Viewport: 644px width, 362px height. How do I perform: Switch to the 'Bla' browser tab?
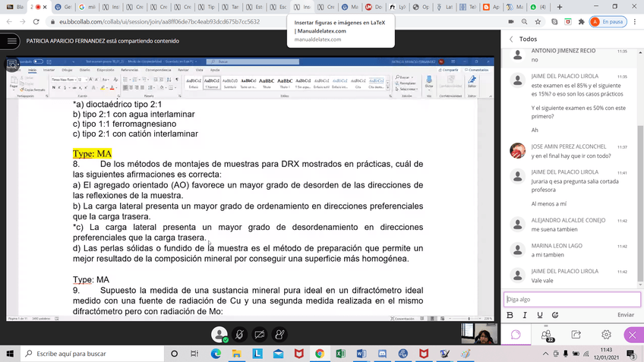click(x=15, y=7)
